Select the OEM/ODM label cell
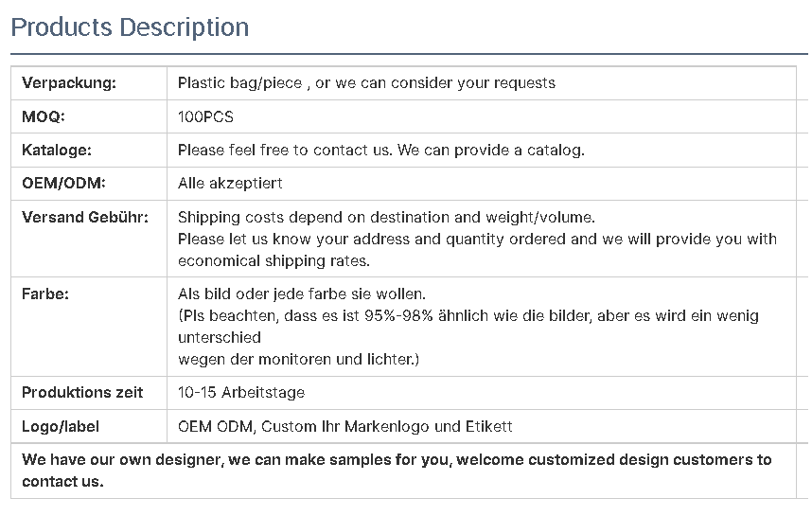812x516 pixels. (x=89, y=184)
